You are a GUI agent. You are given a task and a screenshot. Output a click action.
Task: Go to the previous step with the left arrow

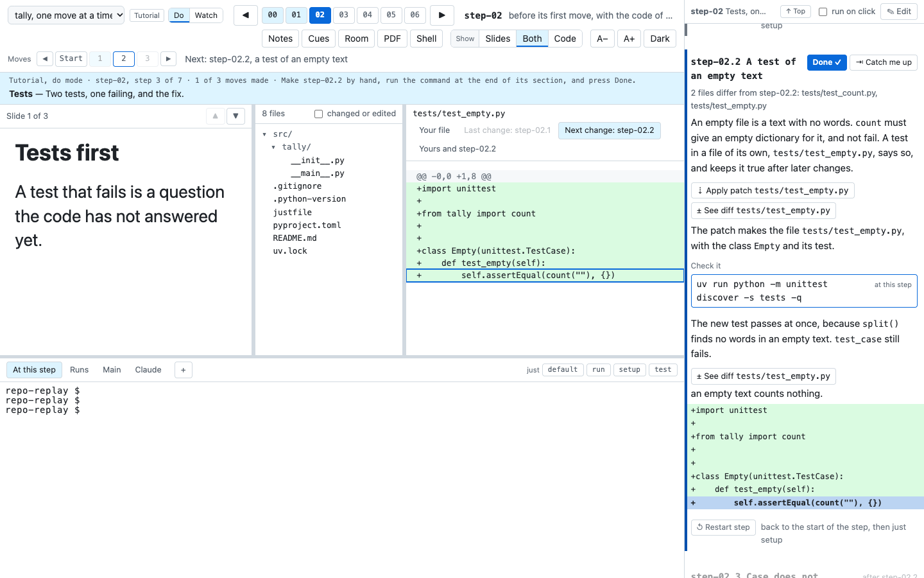[x=246, y=15]
